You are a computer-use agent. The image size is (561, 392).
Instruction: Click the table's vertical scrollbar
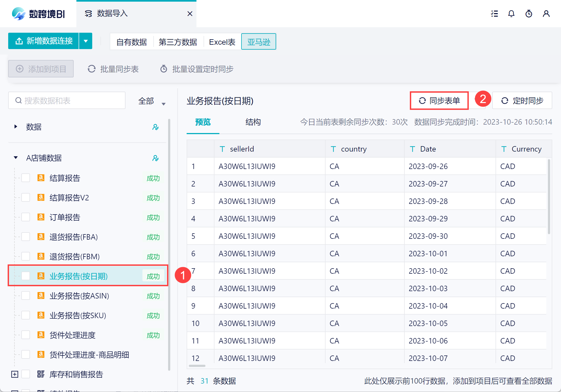[549, 196]
